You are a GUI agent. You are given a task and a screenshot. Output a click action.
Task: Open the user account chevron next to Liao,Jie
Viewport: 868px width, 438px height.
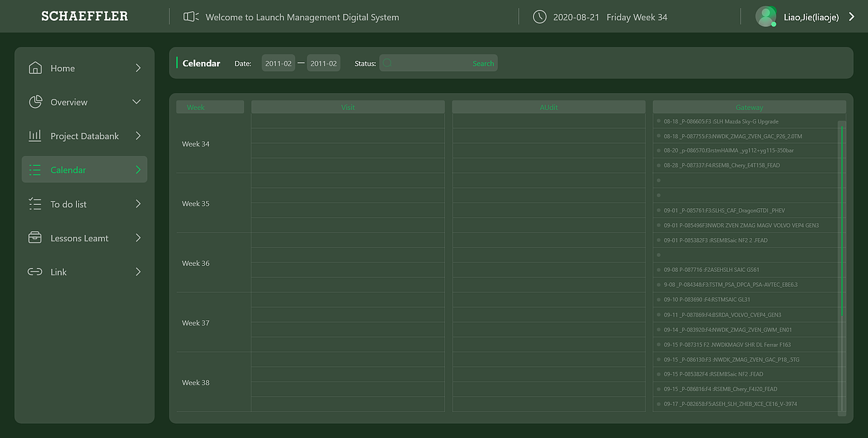(x=852, y=17)
